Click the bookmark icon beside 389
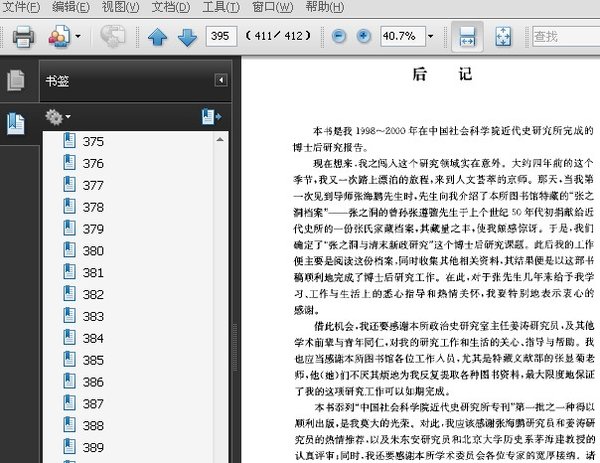Image resolution: width=600 pixels, height=463 pixels. click(x=69, y=446)
